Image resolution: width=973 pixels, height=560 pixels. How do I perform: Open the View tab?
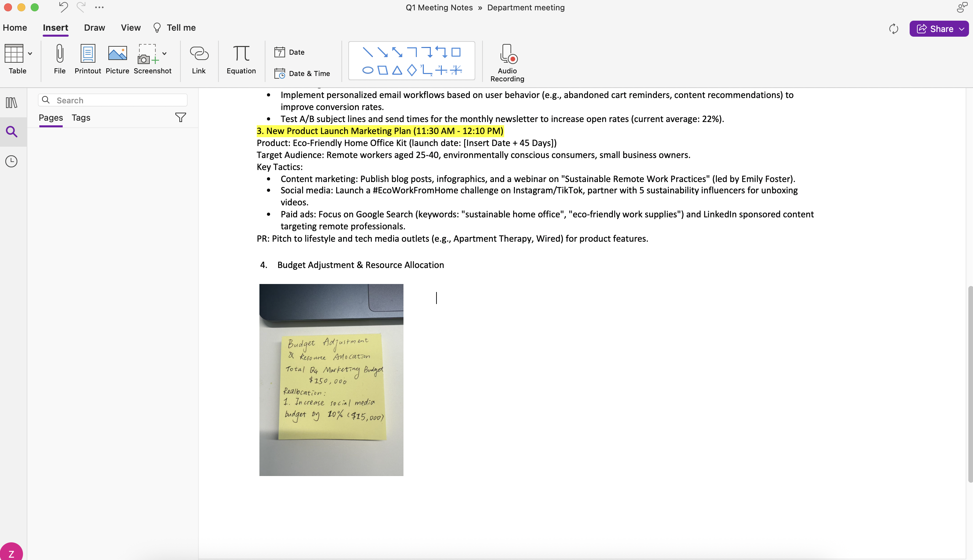131,28
